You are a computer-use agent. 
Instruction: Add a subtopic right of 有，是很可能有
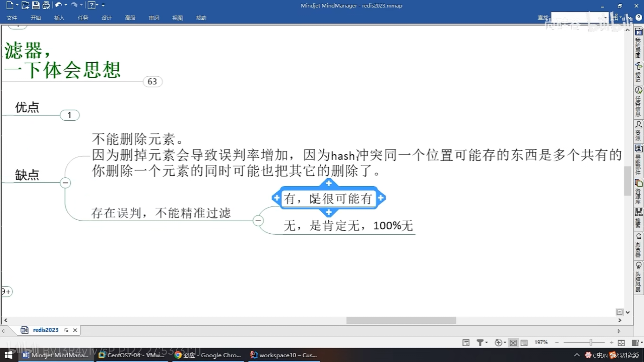[381, 198]
